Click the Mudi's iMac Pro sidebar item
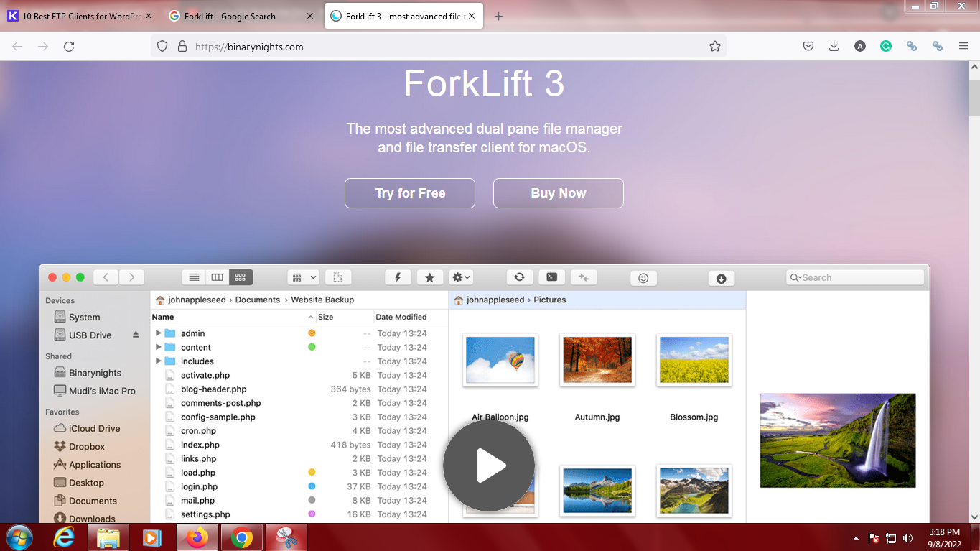Image resolution: width=980 pixels, height=551 pixels. coord(95,391)
